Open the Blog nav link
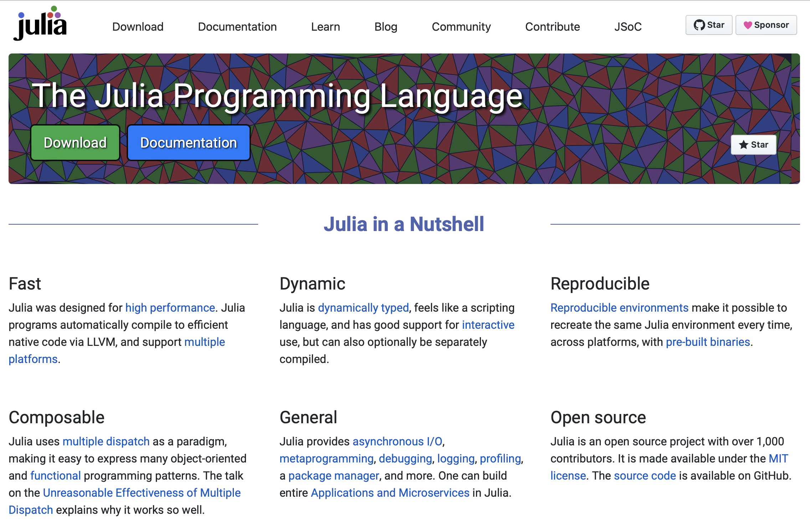The height and width of the screenshot is (532, 810). [385, 27]
